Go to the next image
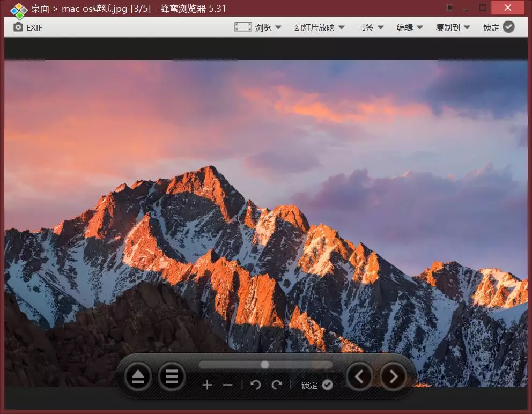Viewport: 532px width, 414px height. point(393,376)
